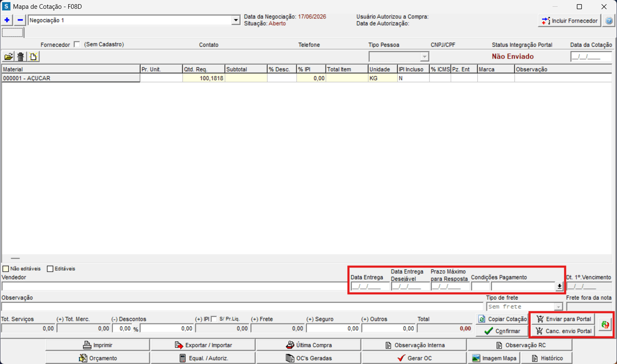
Task: Click the % Desc. column header
Action: click(x=282, y=69)
